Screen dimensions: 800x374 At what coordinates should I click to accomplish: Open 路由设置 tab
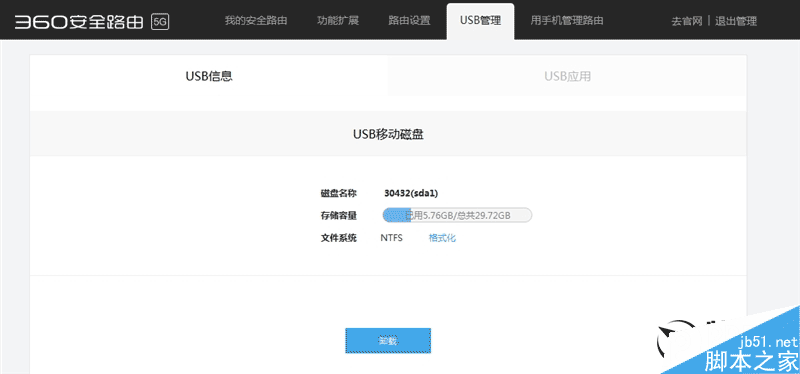tap(409, 21)
